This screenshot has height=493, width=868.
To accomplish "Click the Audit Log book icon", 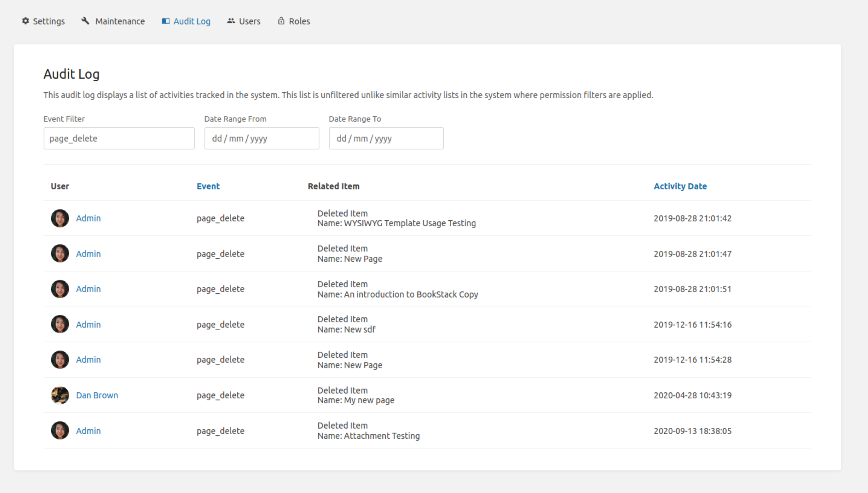I will [x=165, y=21].
